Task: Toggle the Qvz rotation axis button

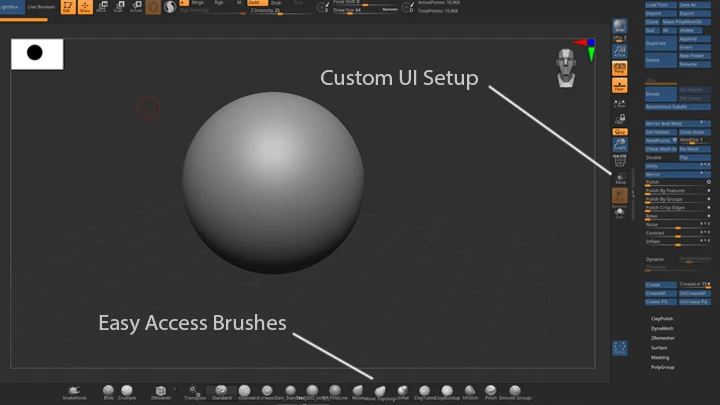Action: pyautogui.click(x=619, y=132)
